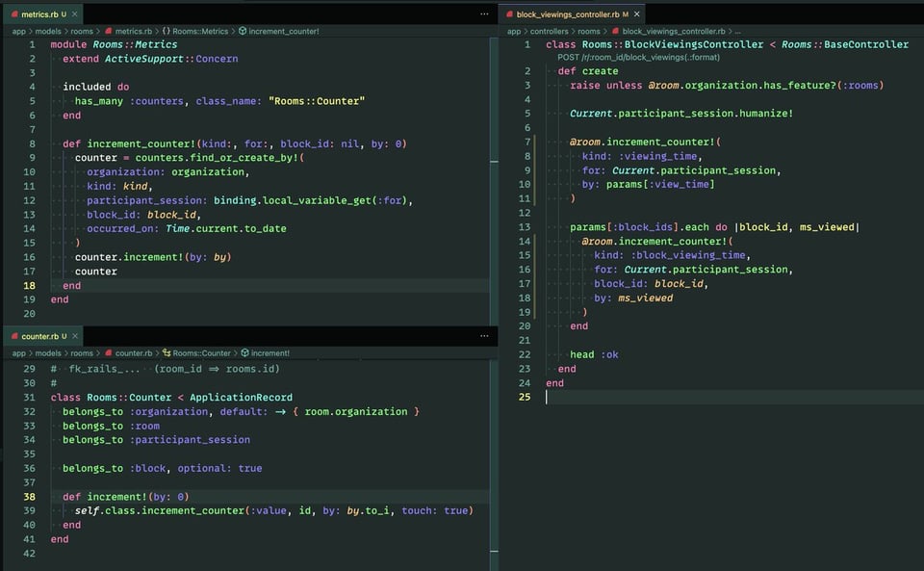Click the increment_counter! method symbol icon in breadcrumb
This screenshot has width=924, height=571.
pos(242,31)
